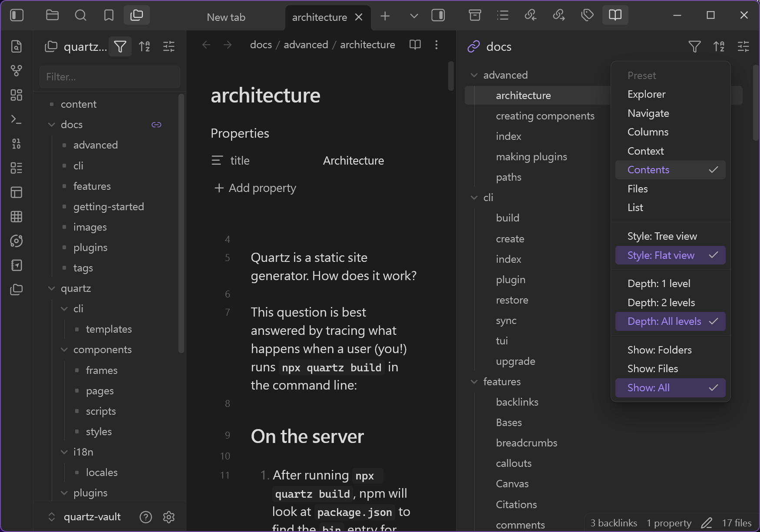Switch to the New tab tab

coord(226,17)
